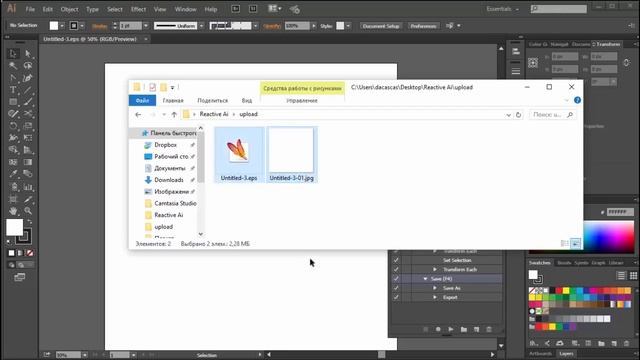Select the Direct Selection tool
This screenshot has height=360, width=640.
click(x=28, y=53)
